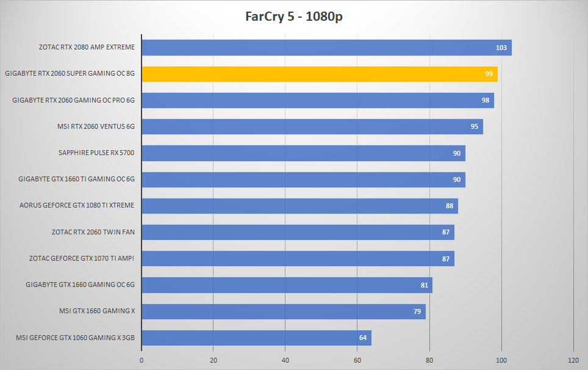The image size is (588, 370).
Task: Select the bar with value 79
Action: point(284,311)
